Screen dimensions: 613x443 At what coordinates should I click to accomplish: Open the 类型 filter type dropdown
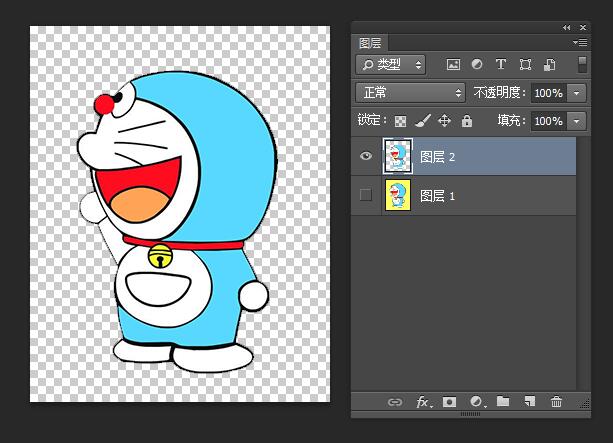(x=390, y=65)
